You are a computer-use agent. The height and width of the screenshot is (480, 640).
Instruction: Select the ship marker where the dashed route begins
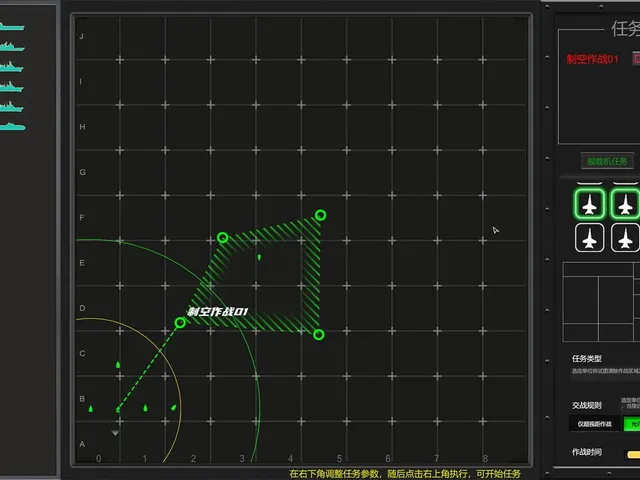tap(118, 409)
